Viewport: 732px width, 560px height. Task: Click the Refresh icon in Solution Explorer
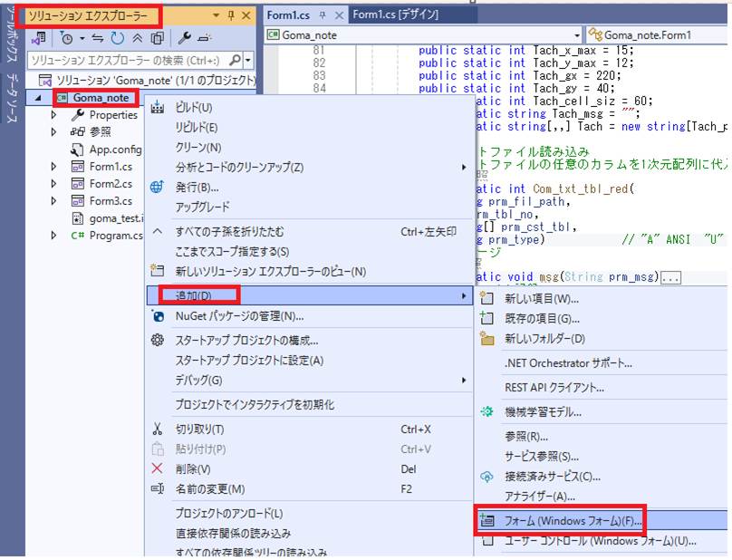coord(118,38)
